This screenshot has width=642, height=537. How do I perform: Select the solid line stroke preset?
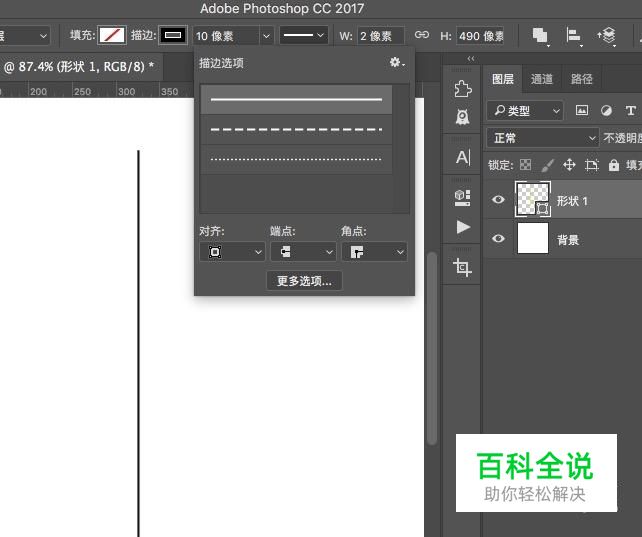click(x=296, y=99)
